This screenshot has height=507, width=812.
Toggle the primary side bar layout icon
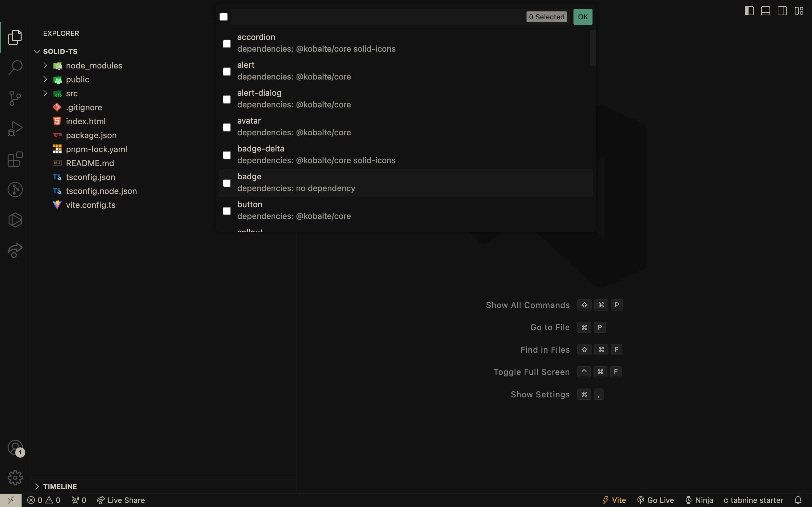[749, 11]
